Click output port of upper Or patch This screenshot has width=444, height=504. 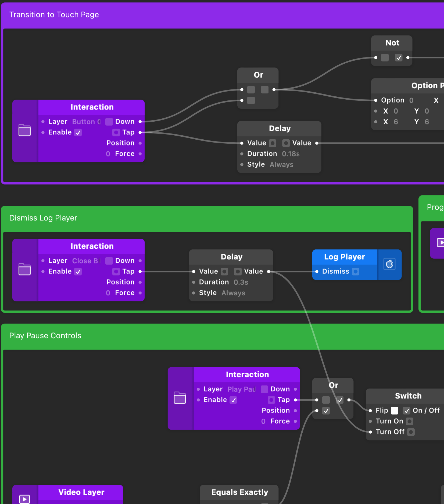274,90
